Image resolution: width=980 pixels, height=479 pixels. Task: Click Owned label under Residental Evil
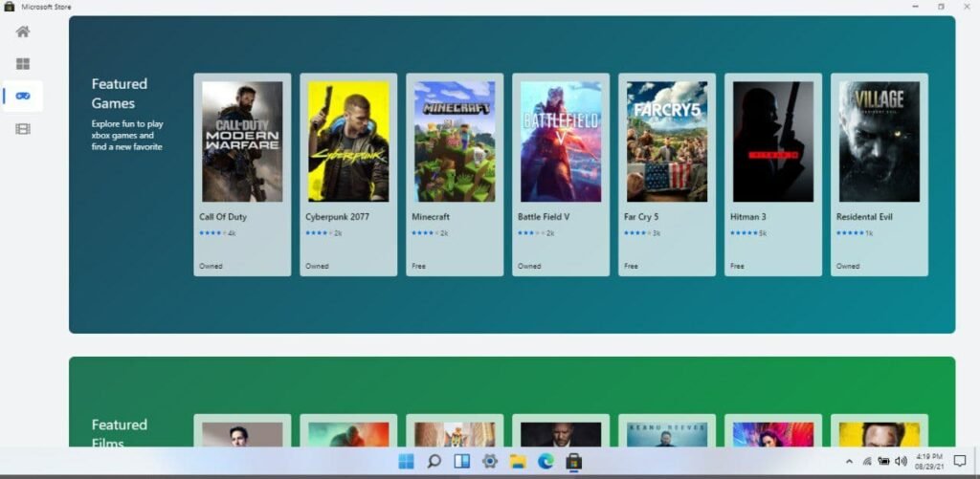848,266
